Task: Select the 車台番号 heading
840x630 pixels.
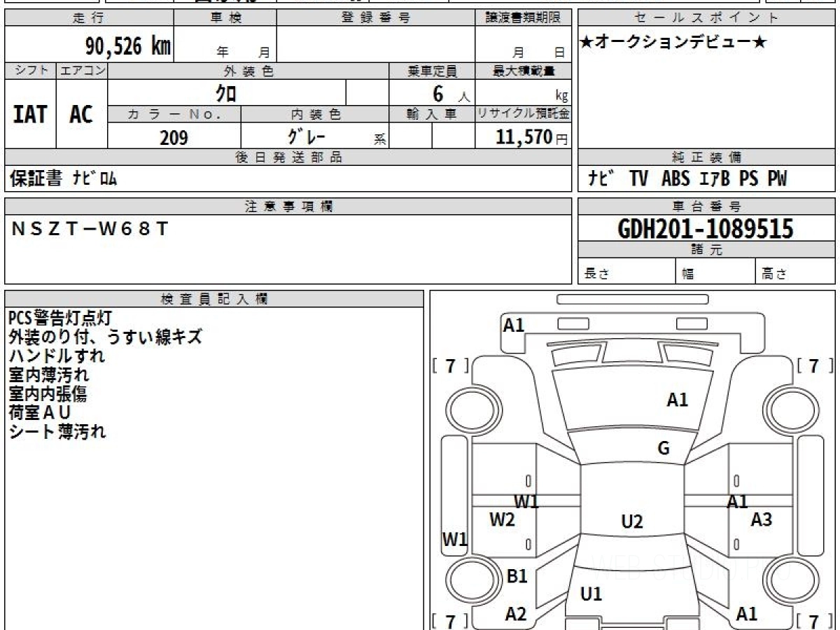Action: pyautogui.click(x=706, y=206)
